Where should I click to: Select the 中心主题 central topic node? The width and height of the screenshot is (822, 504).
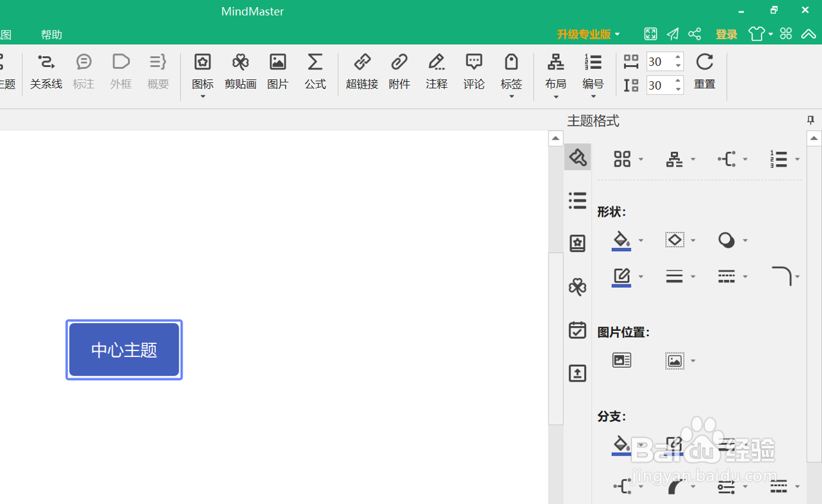pos(124,350)
